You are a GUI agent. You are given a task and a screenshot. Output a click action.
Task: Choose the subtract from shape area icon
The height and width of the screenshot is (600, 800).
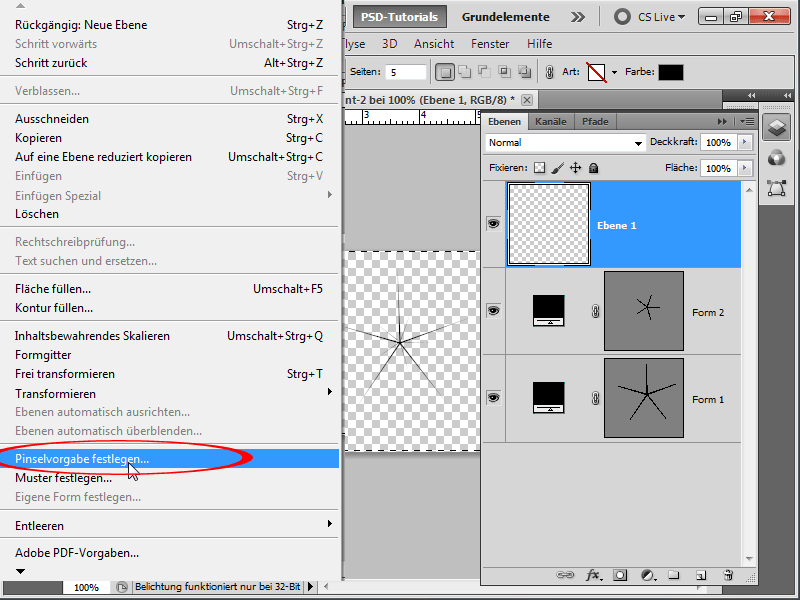click(484, 72)
